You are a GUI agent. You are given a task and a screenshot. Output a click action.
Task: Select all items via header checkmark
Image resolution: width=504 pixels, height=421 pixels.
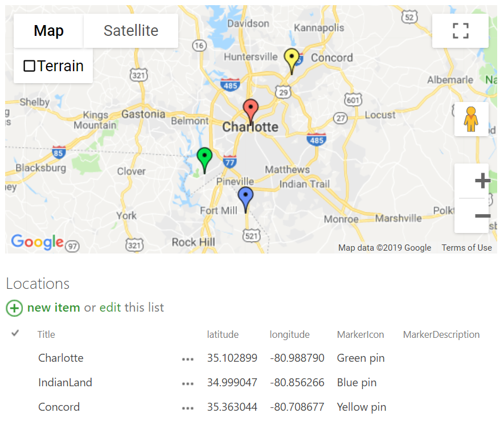15,333
